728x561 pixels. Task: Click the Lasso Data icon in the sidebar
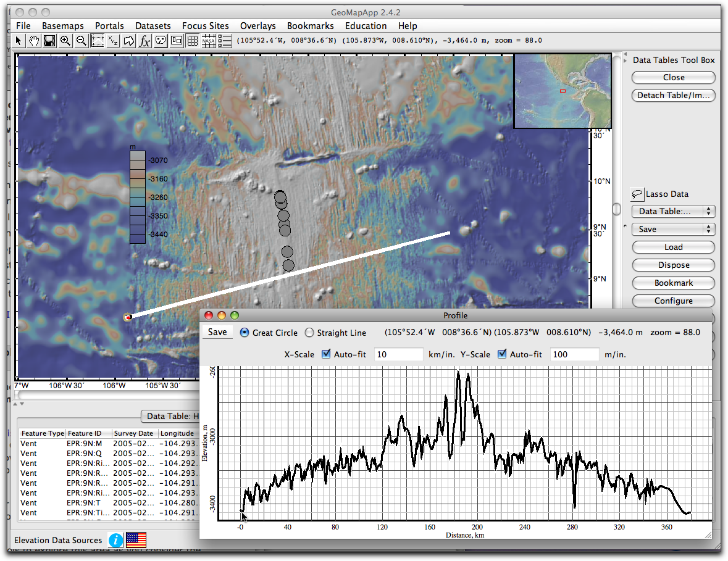click(637, 194)
